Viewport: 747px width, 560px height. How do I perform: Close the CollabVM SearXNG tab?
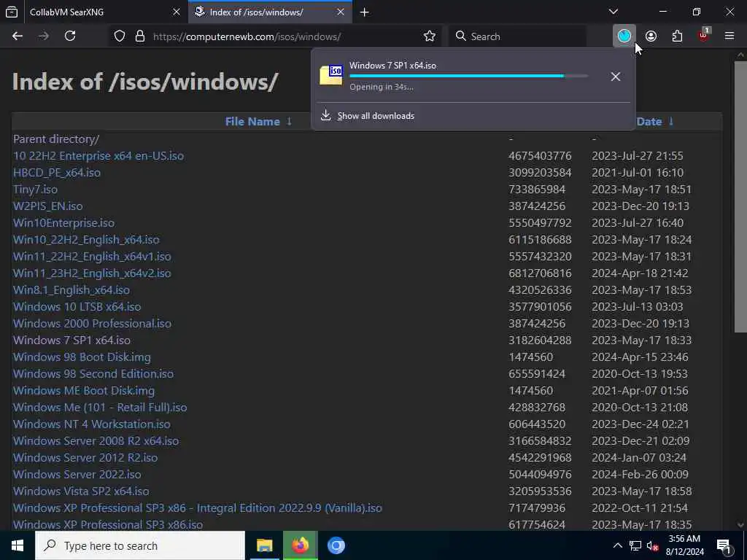click(177, 12)
